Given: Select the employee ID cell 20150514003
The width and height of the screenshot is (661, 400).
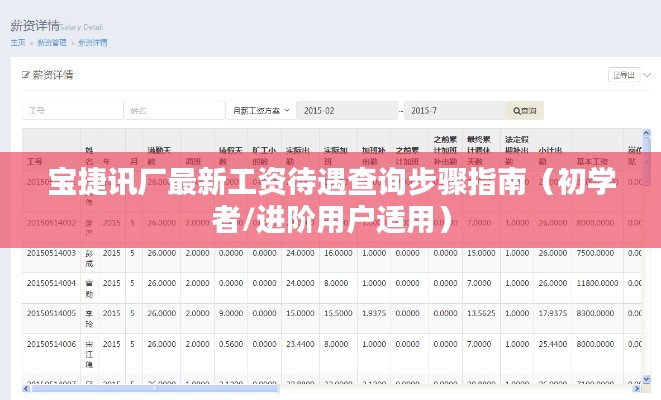Looking at the screenshot, I should (x=51, y=253).
